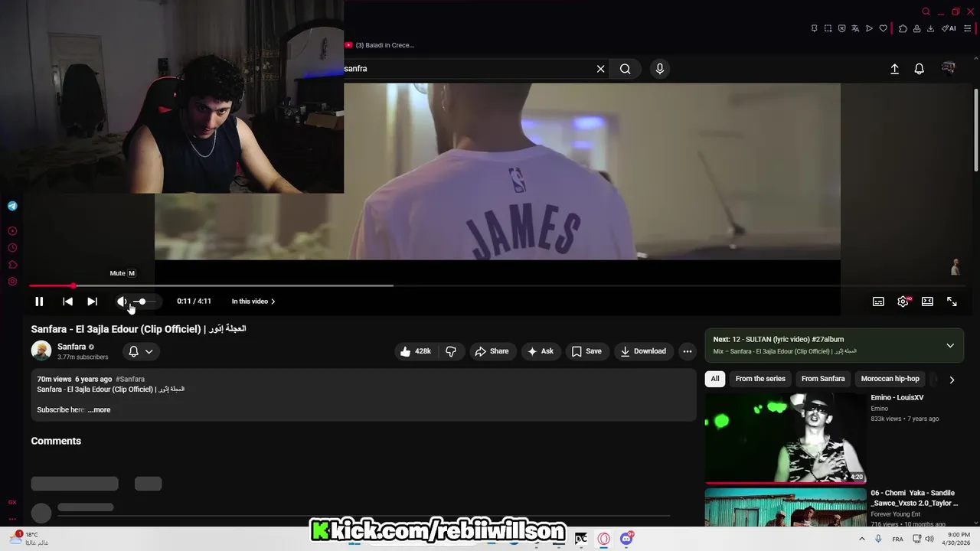This screenshot has height=551, width=980.
Task: Save the video to a playlist
Action: click(586, 351)
